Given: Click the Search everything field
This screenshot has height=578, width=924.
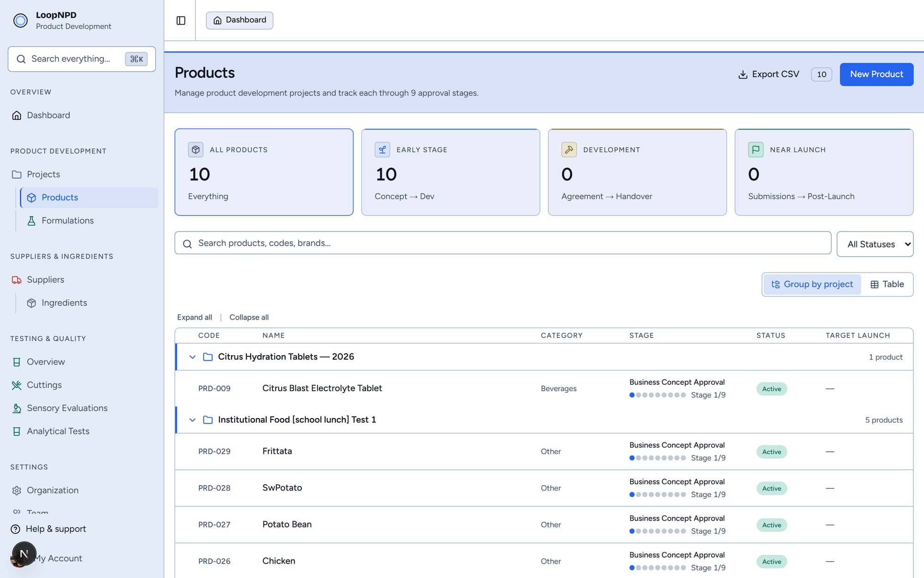Looking at the screenshot, I should 82,59.
